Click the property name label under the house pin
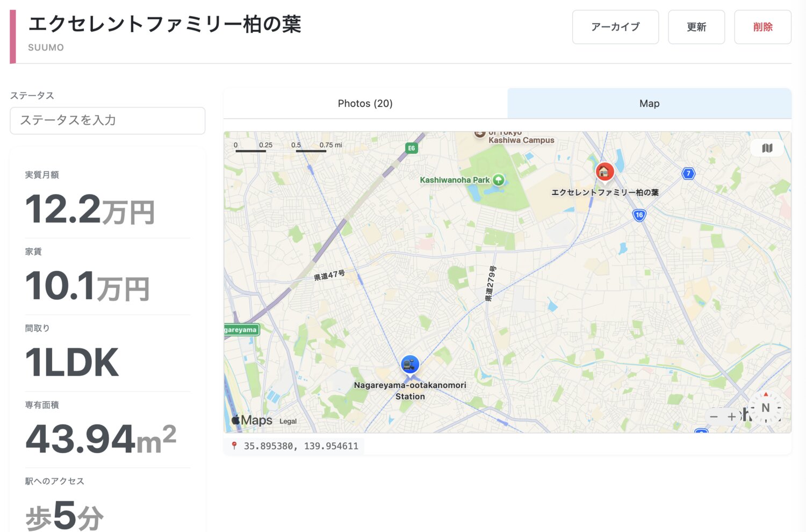The height and width of the screenshot is (532, 806). [605, 192]
